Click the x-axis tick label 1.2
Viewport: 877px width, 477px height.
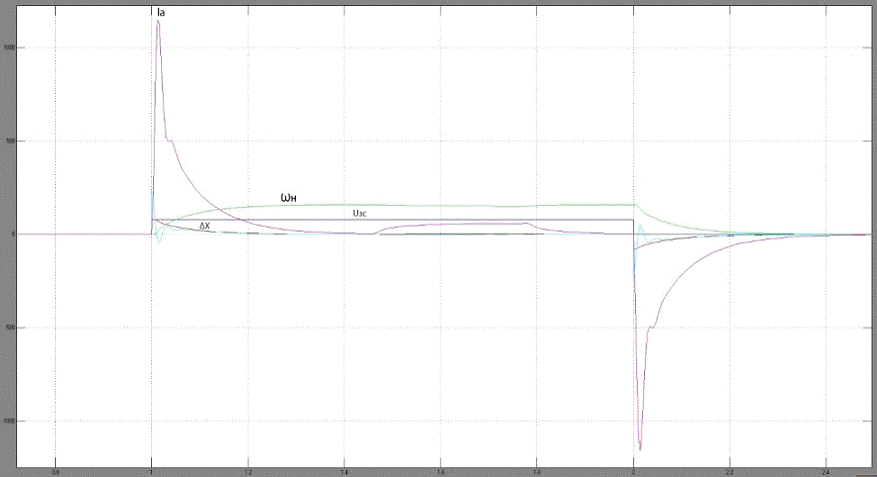point(248,470)
